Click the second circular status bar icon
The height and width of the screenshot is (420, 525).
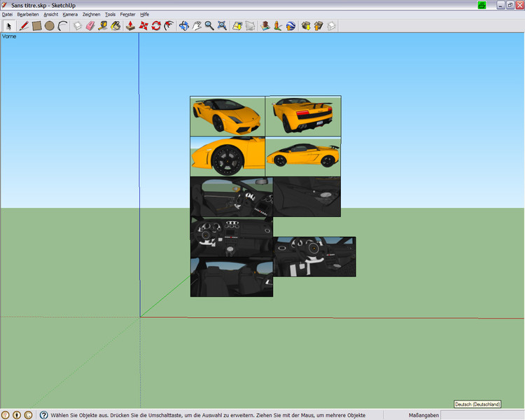pos(17,415)
